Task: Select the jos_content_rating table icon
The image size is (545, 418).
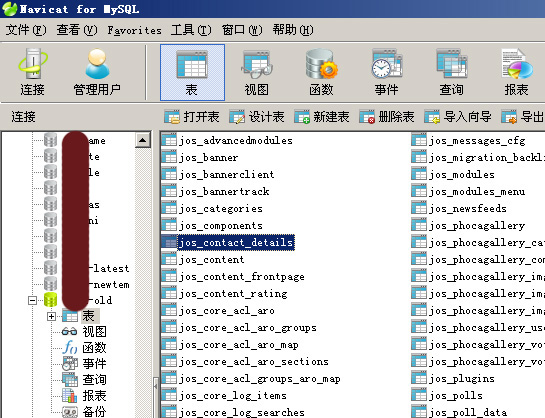Action: click(169, 293)
